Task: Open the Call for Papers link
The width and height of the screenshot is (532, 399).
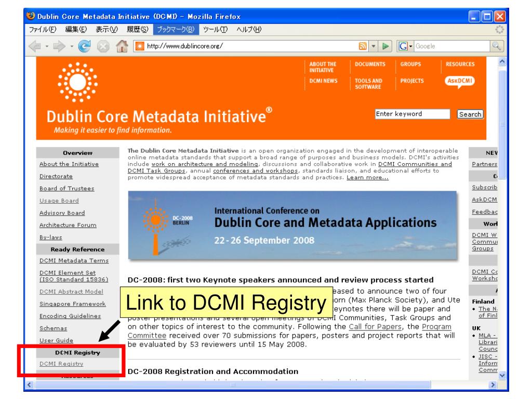Action: 375,327
